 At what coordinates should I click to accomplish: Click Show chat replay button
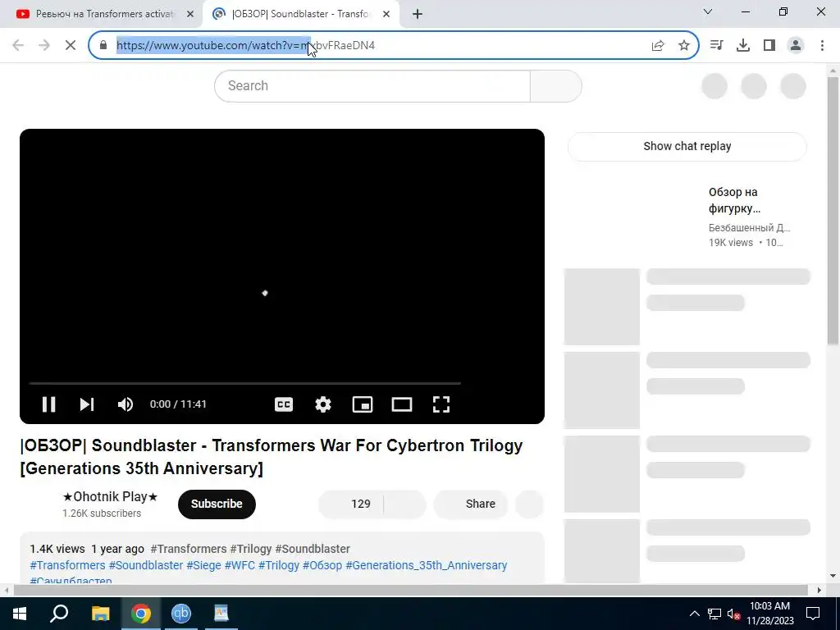click(x=687, y=146)
